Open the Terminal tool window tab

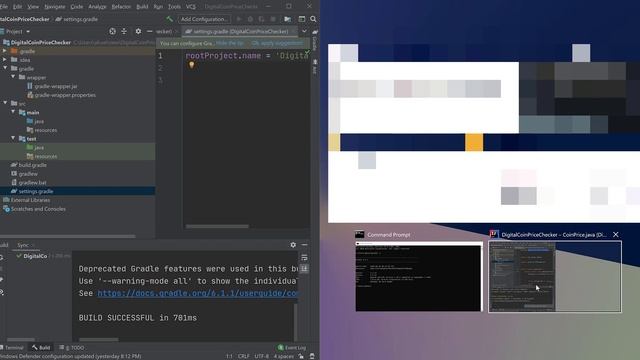pyautogui.click(x=12, y=348)
